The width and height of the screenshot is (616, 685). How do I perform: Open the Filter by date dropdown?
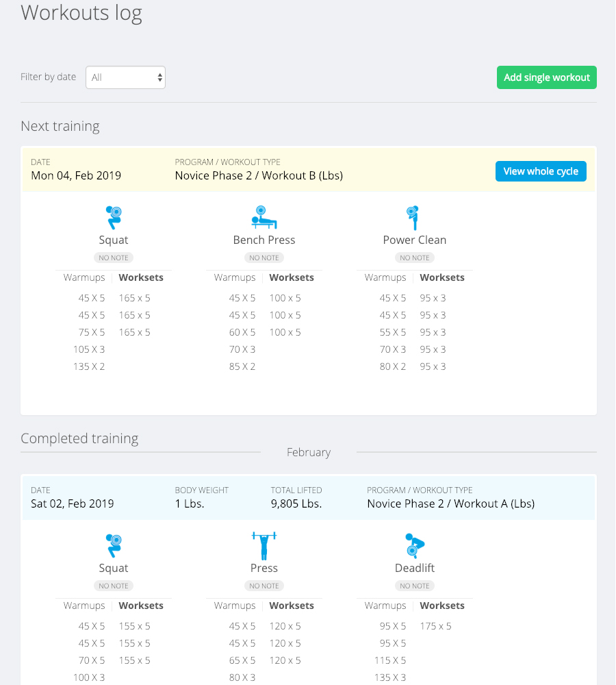pyautogui.click(x=125, y=77)
